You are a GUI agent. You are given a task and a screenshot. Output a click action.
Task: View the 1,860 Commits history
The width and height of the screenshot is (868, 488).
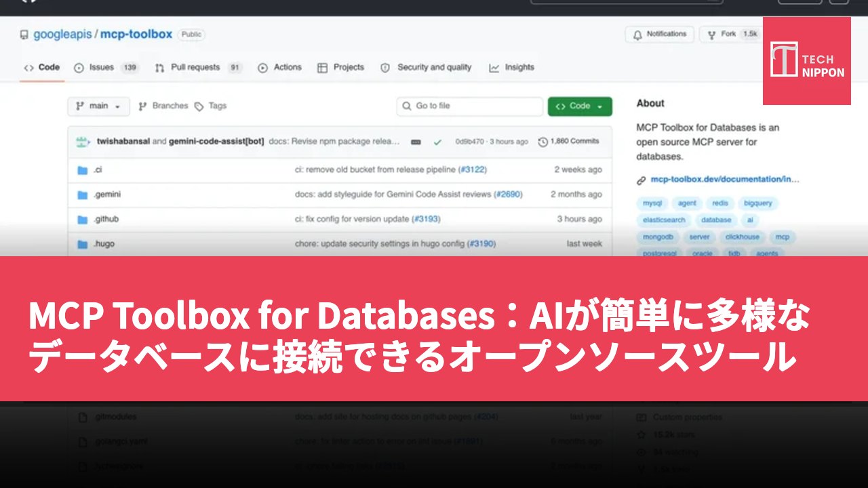point(569,142)
